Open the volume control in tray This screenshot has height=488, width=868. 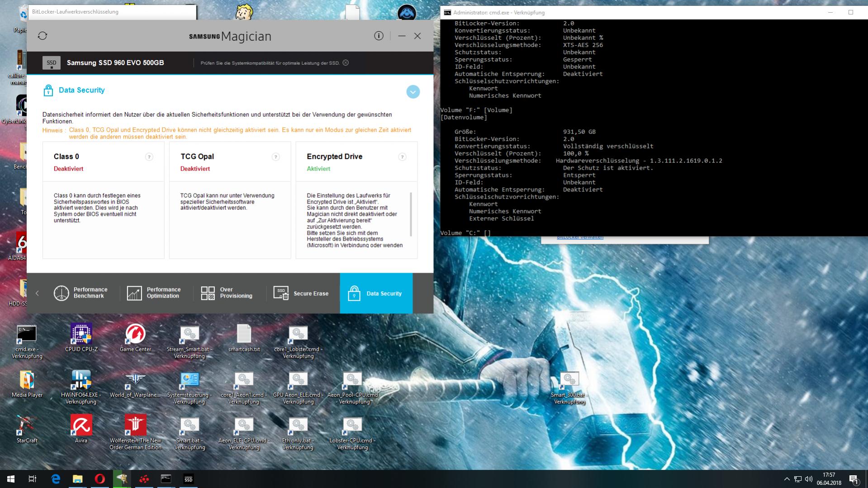808,479
